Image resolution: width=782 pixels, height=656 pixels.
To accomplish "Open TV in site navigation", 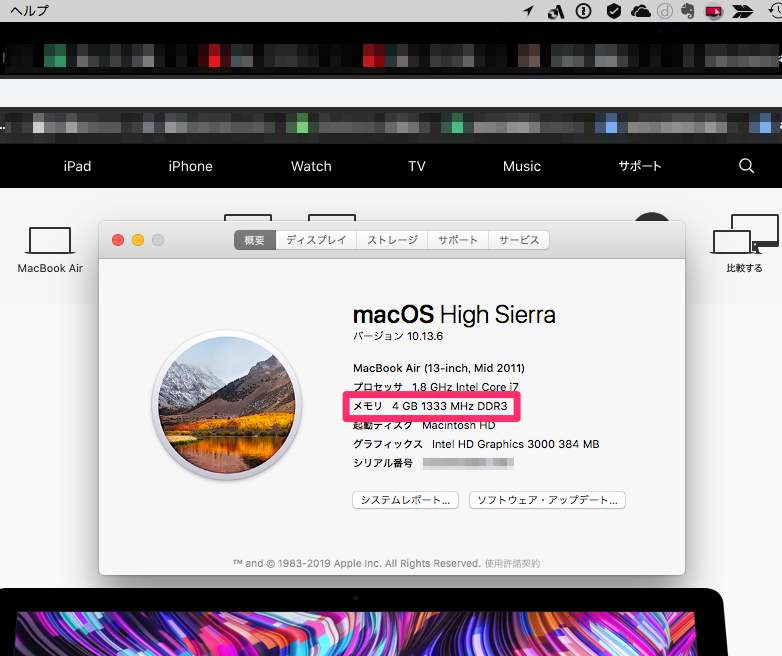I will 417,166.
